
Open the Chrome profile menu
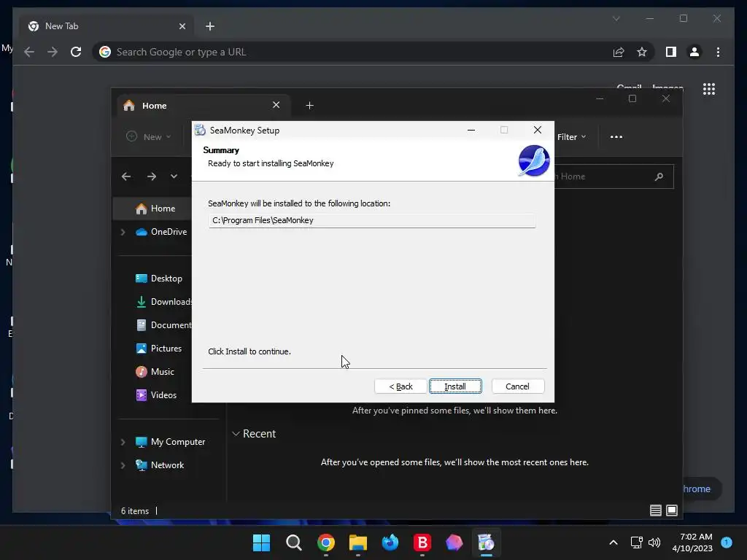(x=694, y=52)
